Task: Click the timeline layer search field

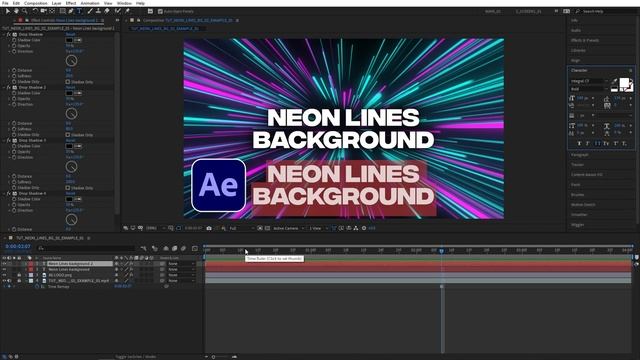Action: (x=86, y=248)
